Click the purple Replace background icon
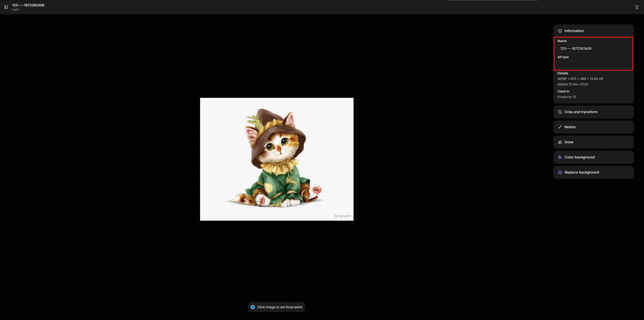Image resolution: width=644 pixels, height=320 pixels. pyautogui.click(x=560, y=172)
